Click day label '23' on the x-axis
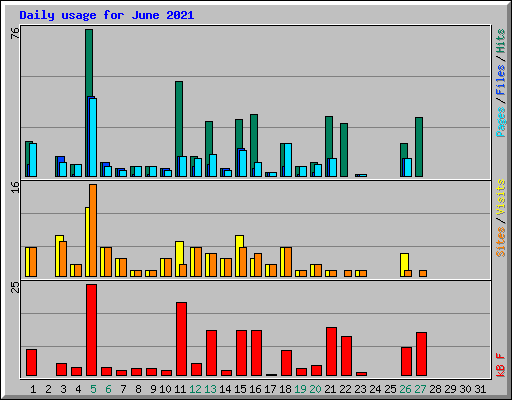 [360, 389]
